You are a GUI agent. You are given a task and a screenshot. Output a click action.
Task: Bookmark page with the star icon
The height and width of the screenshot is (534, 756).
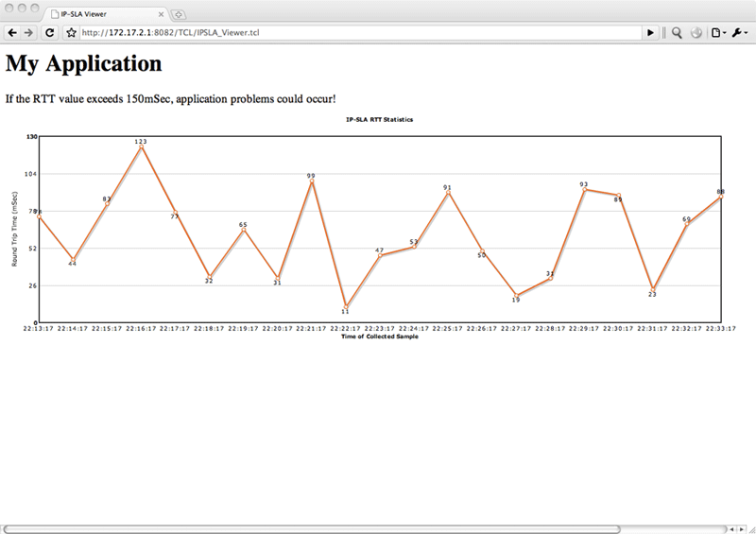tap(72, 33)
